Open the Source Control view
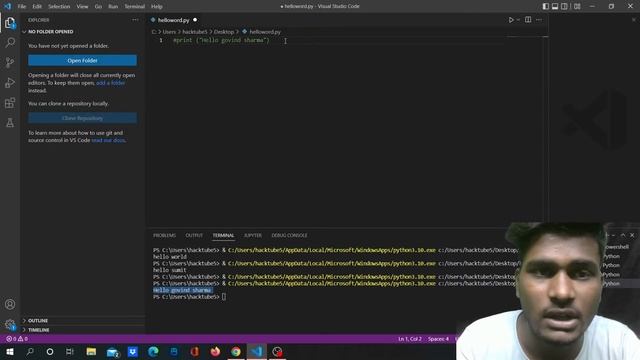 point(10,62)
